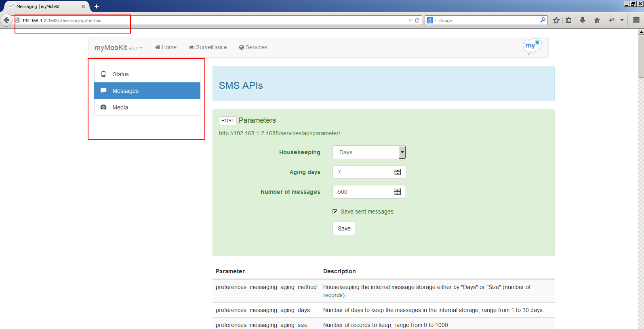
Task: Click Number of messages field
Action: 369,192
